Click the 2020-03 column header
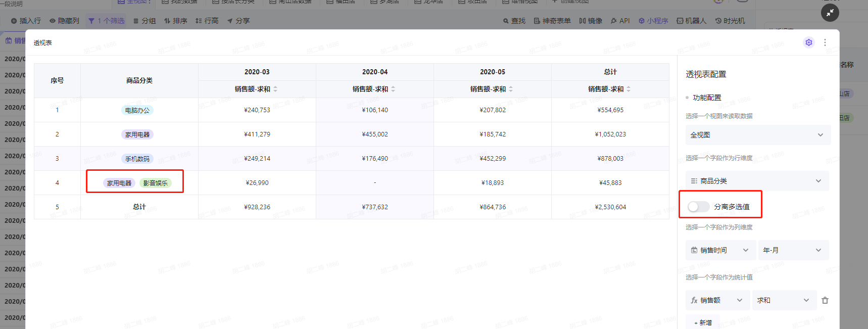 coord(257,72)
